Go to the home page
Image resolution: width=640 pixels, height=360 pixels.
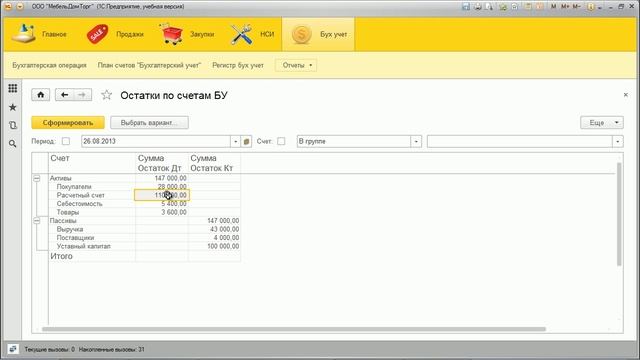[41, 95]
